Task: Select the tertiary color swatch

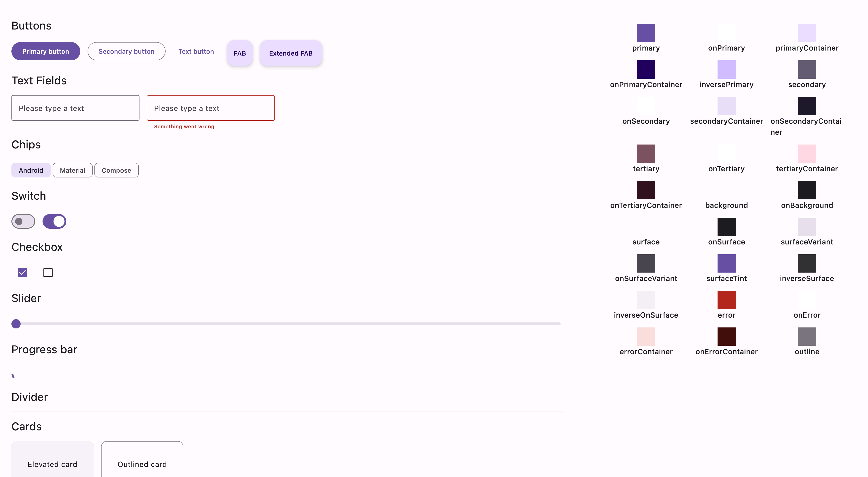Action: click(x=646, y=154)
